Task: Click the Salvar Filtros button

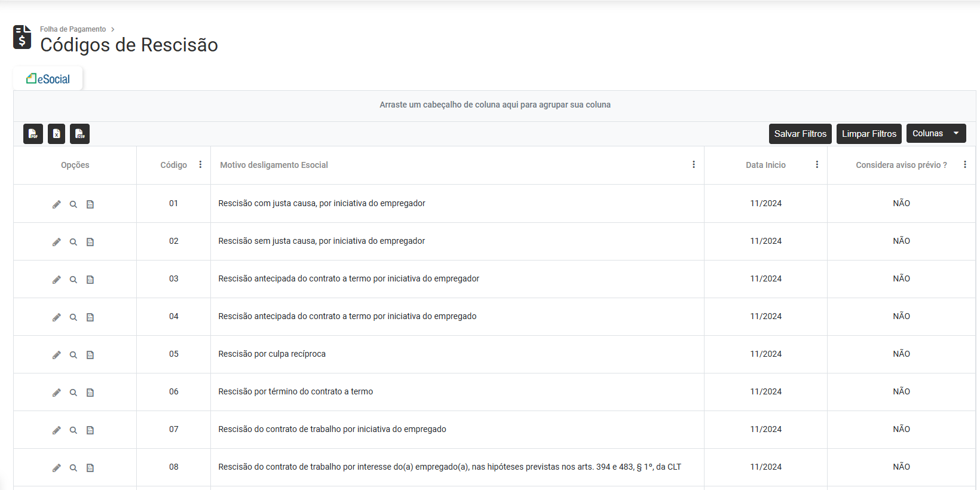Action: pyautogui.click(x=800, y=134)
